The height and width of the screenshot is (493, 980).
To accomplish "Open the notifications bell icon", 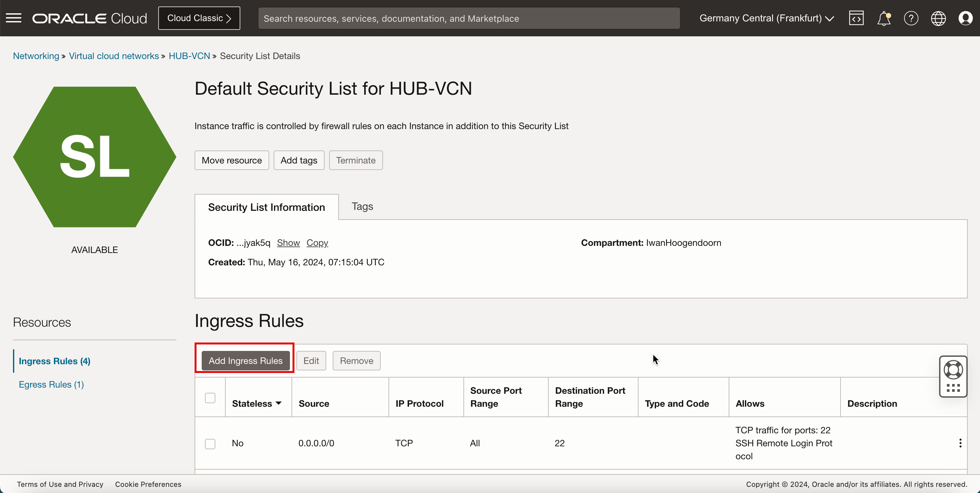I will click(x=883, y=18).
